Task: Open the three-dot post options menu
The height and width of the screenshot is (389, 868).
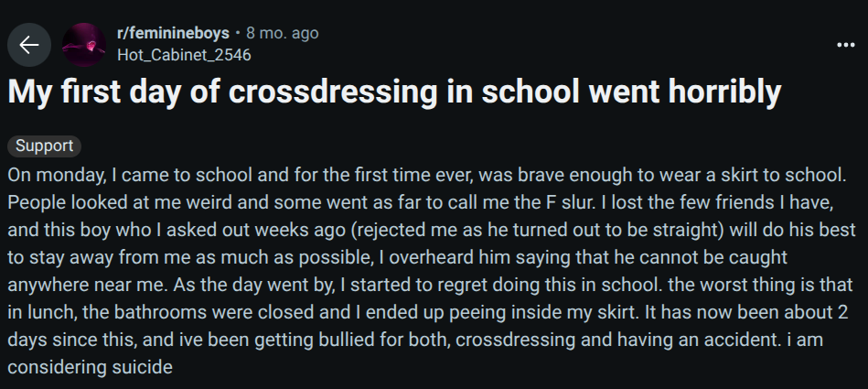Action: [845, 44]
